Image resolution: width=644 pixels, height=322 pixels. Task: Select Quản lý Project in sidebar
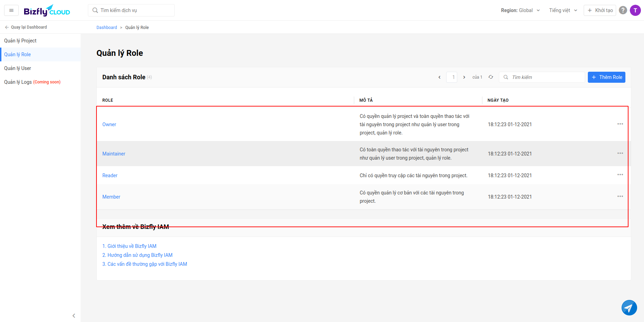[20, 41]
